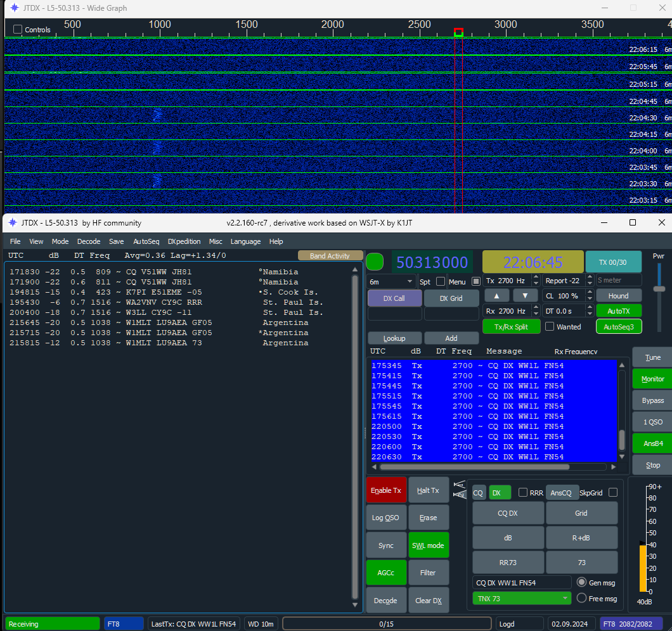Increase the CL 100 % spinner

point(590,293)
